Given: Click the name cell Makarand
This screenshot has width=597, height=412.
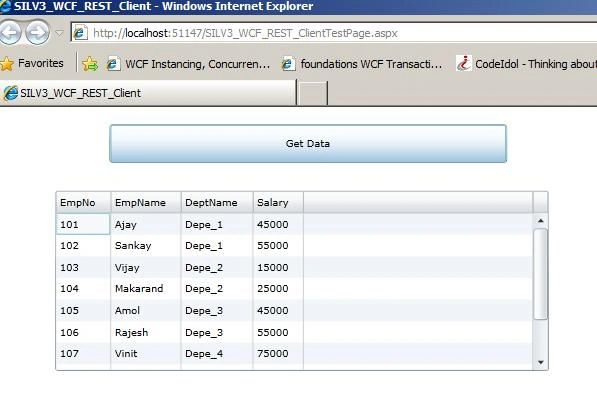Looking at the screenshot, I should click(x=146, y=289).
